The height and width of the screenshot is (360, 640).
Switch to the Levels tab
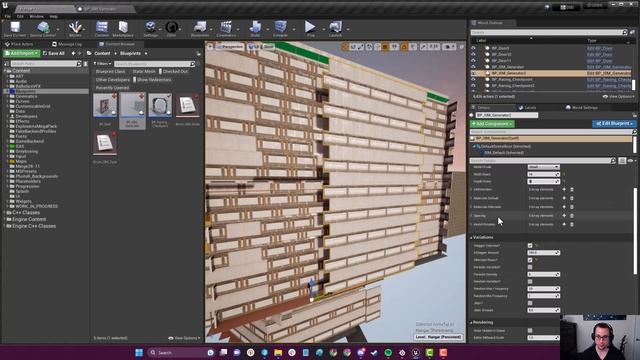pyautogui.click(x=528, y=108)
